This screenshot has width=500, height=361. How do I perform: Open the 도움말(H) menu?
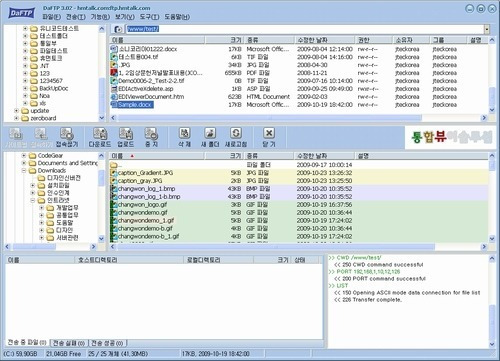pyautogui.click(x=177, y=17)
